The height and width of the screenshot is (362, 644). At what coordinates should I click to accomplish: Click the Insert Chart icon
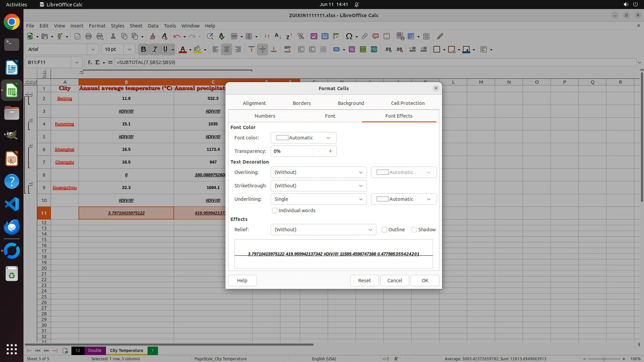[325, 36]
